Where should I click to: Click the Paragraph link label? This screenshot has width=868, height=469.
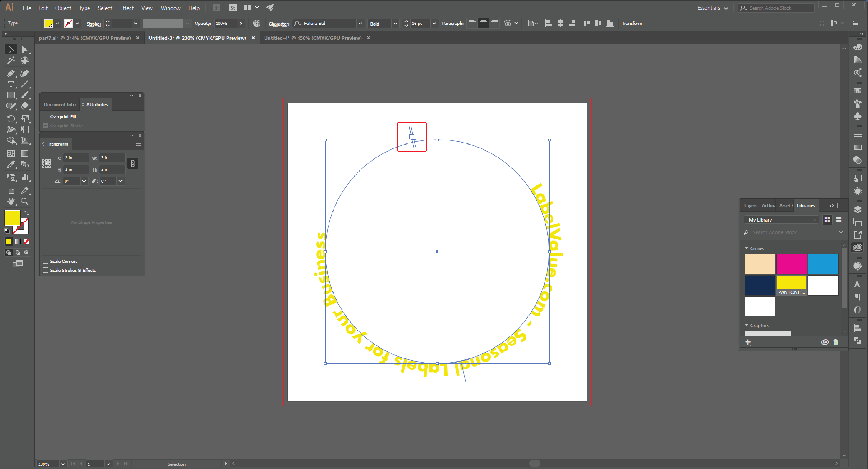tap(453, 24)
